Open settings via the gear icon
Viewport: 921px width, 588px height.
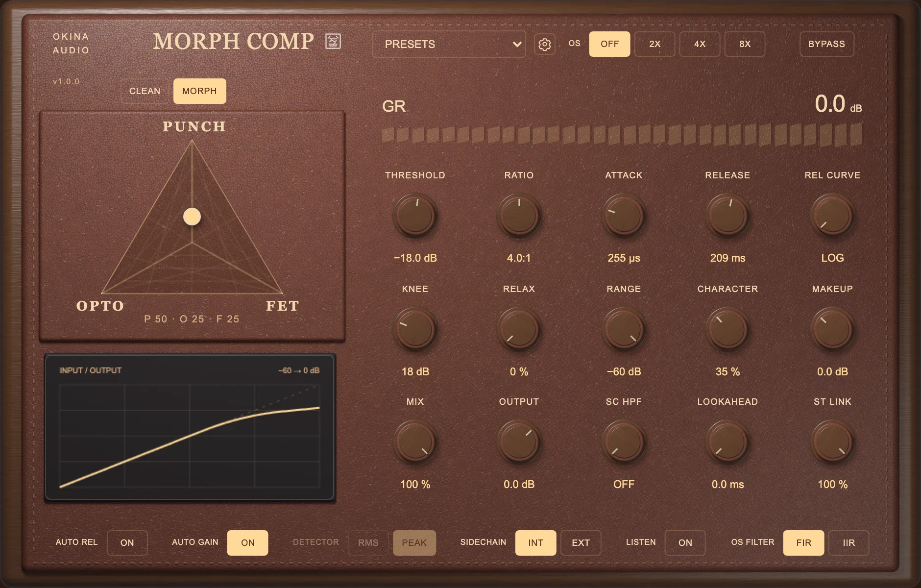(544, 45)
